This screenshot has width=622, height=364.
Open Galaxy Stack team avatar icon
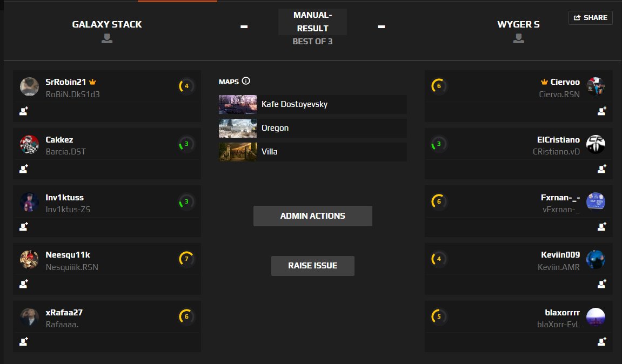[x=106, y=38]
